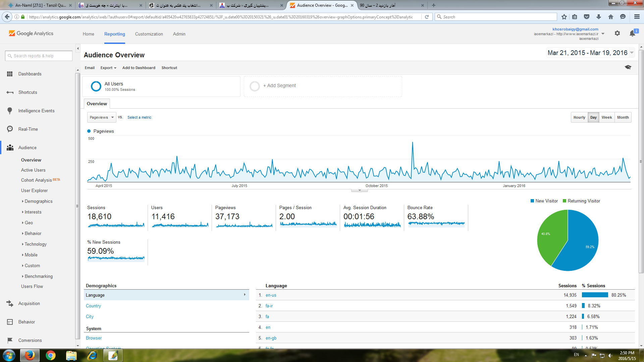Open the Real-Time clock icon
The height and width of the screenshot is (362, 644).
point(10,129)
